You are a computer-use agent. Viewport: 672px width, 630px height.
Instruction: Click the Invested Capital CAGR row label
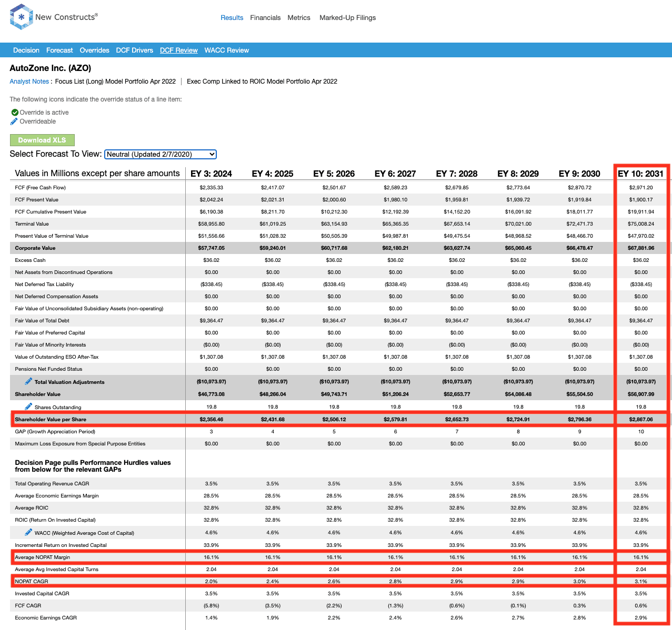coord(42,594)
